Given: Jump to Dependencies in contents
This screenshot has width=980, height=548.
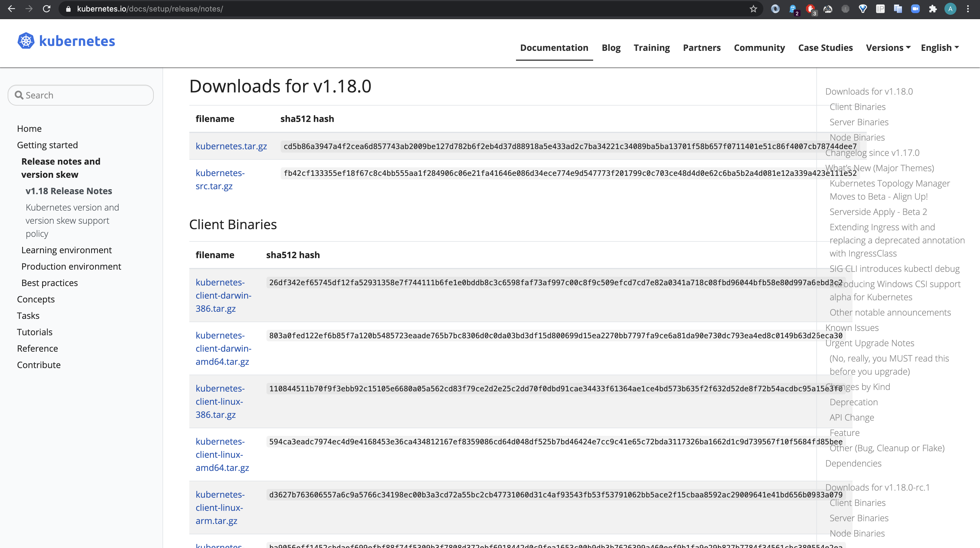Looking at the screenshot, I should coord(853,464).
